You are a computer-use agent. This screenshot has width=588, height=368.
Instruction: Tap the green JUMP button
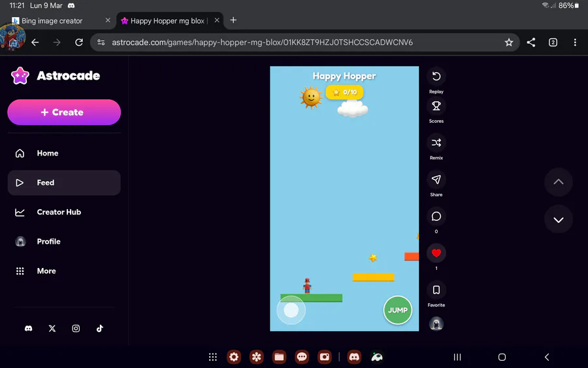coord(398,310)
